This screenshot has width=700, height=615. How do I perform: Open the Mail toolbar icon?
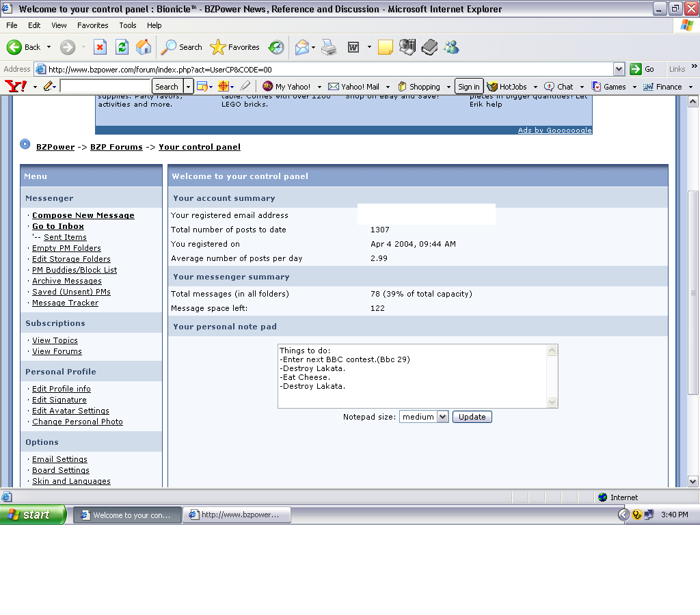point(301,47)
